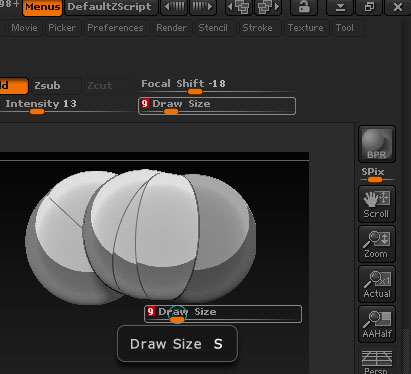Click the AAHalf icon
411x374 pixels.
tap(377, 324)
